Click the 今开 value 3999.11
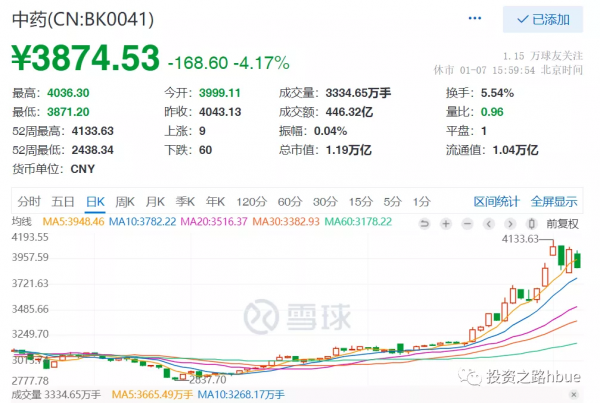The width and height of the screenshot is (600, 403). pyautogui.click(x=220, y=93)
